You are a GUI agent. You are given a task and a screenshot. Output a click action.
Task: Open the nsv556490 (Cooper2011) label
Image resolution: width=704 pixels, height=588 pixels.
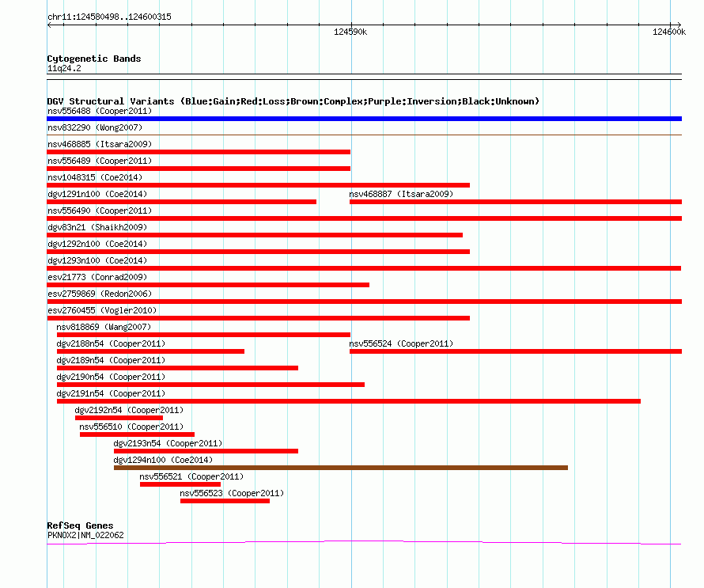(100, 211)
